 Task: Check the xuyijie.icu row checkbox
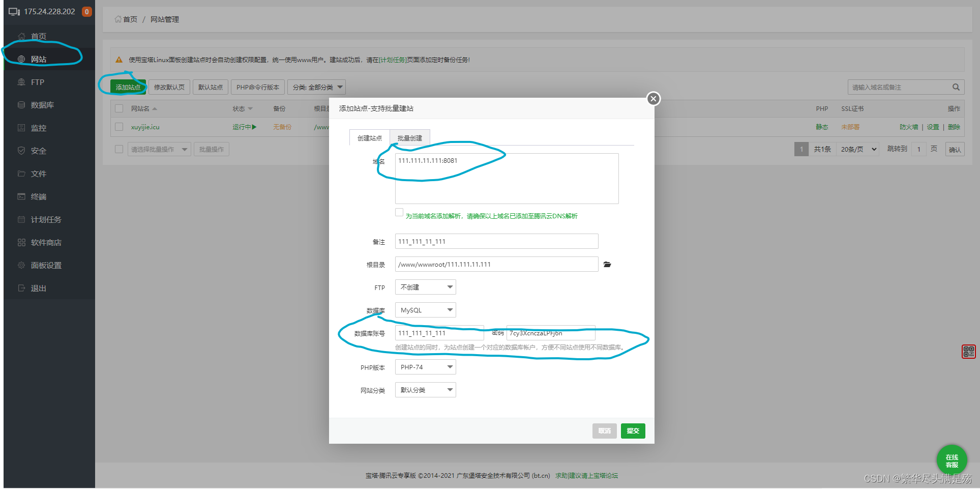(119, 127)
